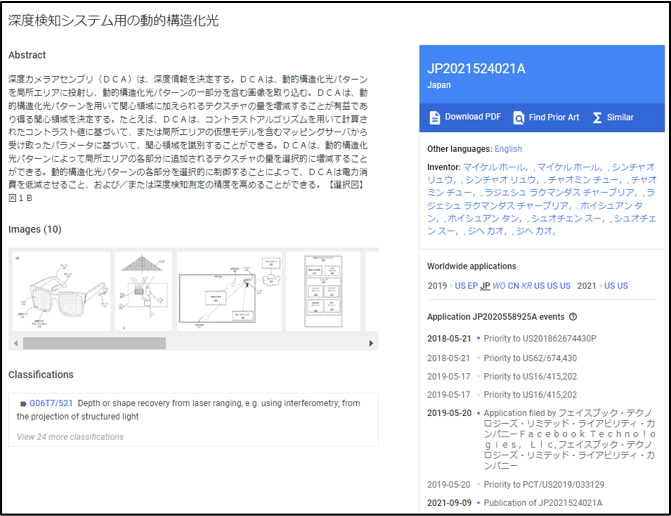Open the system block diagram thumbnail
The image size is (671, 516).
pyautogui.click(x=229, y=291)
